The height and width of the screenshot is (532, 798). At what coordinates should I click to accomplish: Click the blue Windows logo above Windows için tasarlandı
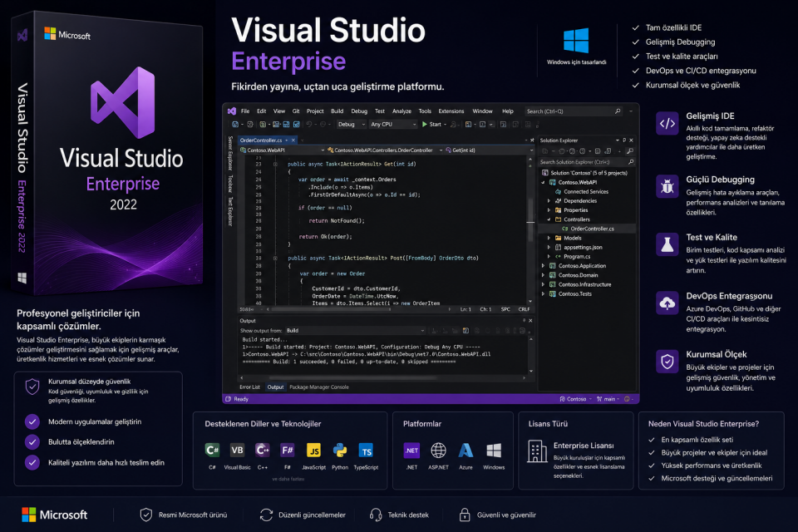576,41
